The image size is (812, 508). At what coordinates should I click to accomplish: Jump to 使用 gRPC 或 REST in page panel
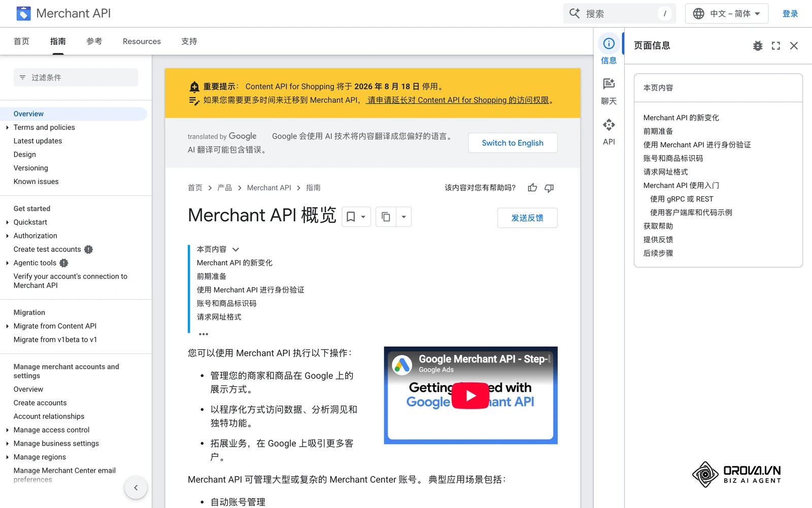[682, 199]
